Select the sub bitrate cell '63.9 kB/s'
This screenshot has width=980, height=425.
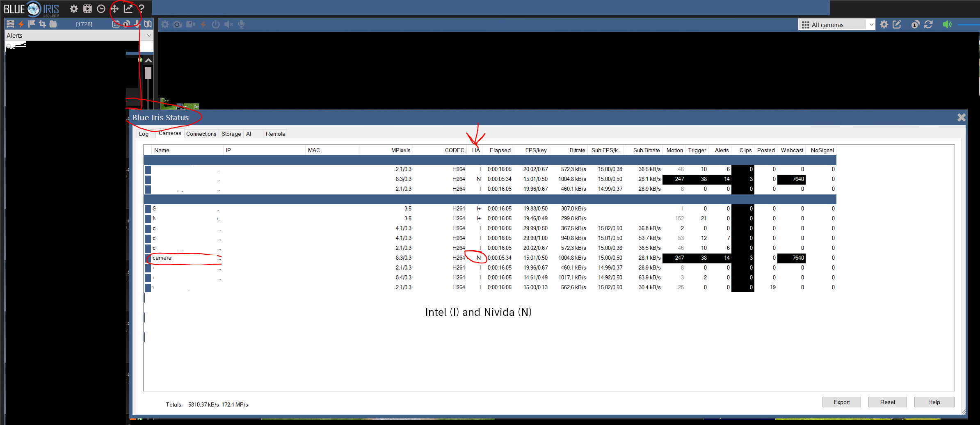pos(649,277)
